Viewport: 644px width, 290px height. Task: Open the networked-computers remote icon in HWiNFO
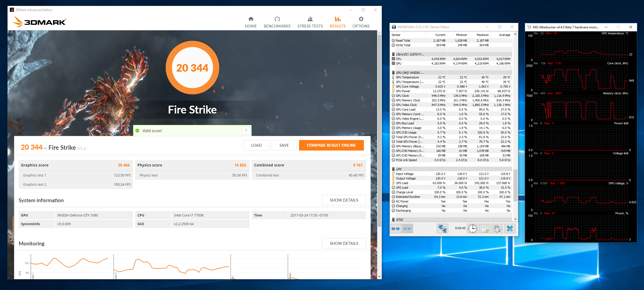pos(442,229)
